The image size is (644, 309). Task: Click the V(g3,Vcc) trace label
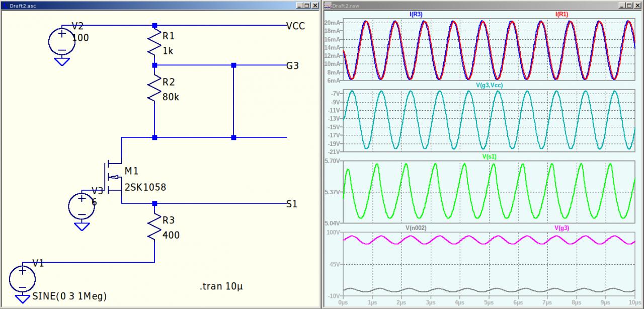pyautogui.click(x=489, y=85)
